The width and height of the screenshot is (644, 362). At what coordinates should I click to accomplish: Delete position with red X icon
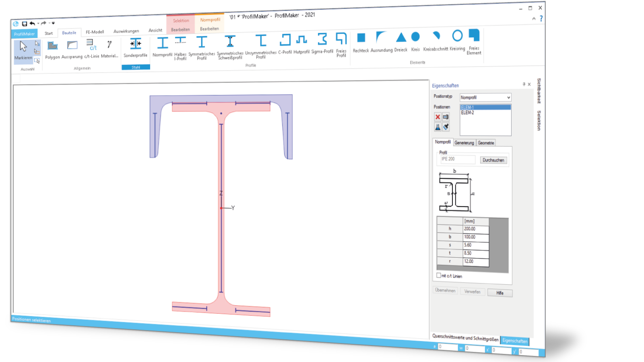(x=438, y=117)
